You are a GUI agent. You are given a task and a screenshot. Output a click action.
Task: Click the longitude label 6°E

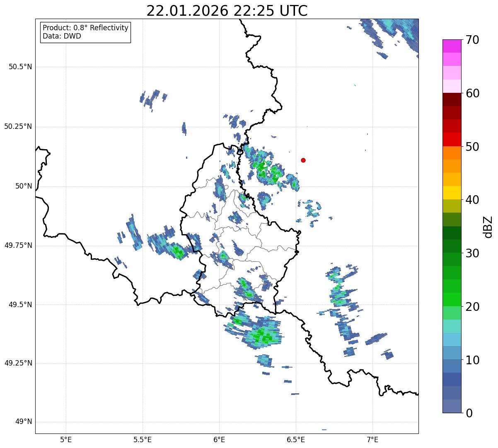[219, 439]
